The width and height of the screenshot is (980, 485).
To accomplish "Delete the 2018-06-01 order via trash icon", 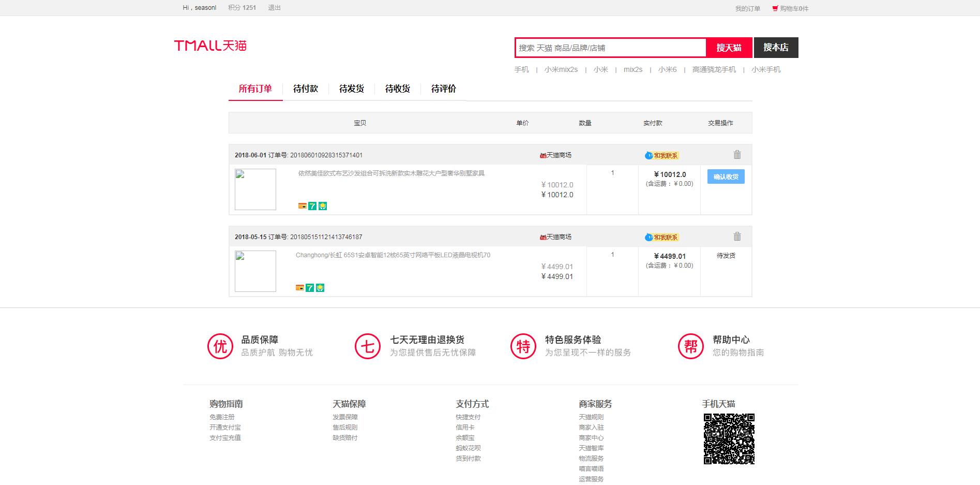I will click(737, 155).
